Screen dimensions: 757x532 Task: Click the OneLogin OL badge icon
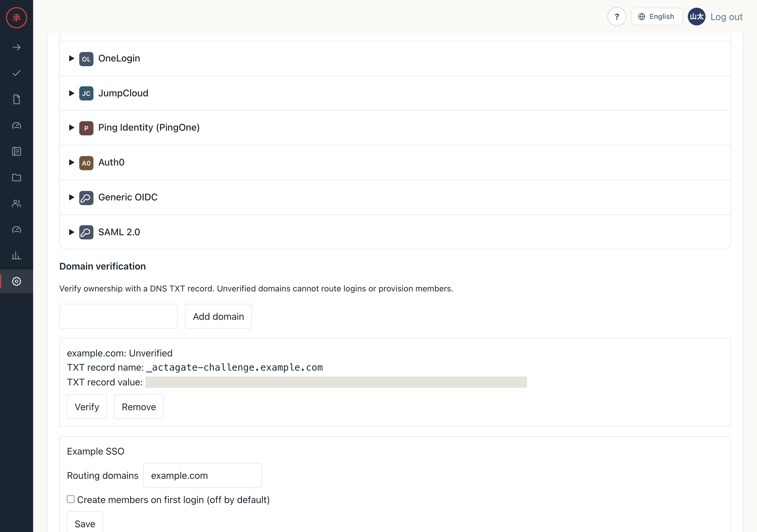86,59
